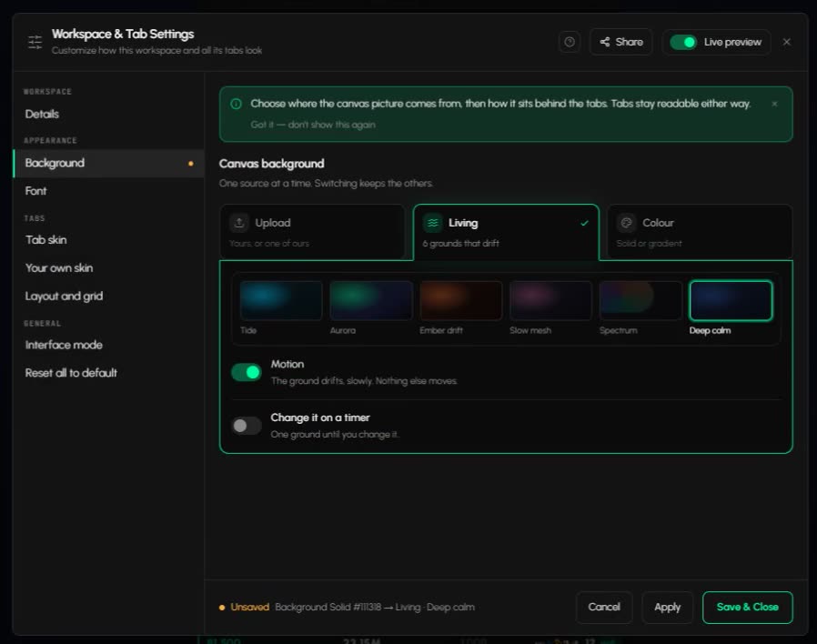Open Font settings in the sidebar
This screenshot has height=644, width=817.
(108, 191)
